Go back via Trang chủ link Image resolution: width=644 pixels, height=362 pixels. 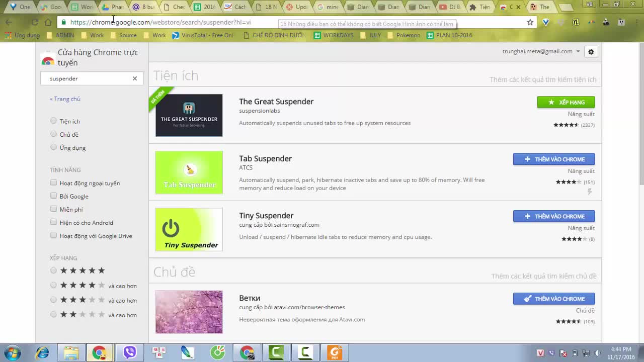pyautogui.click(x=65, y=99)
